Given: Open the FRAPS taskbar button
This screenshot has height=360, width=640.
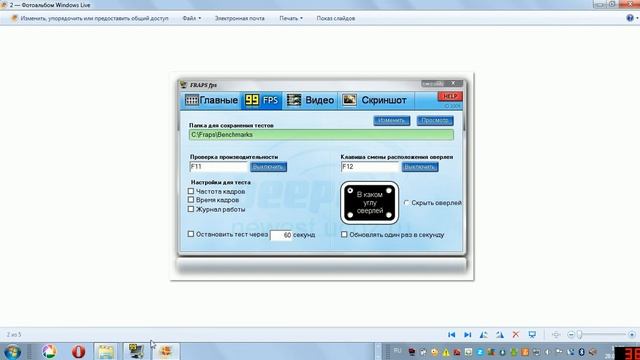Looking at the screenshot, I should point(136,351).
